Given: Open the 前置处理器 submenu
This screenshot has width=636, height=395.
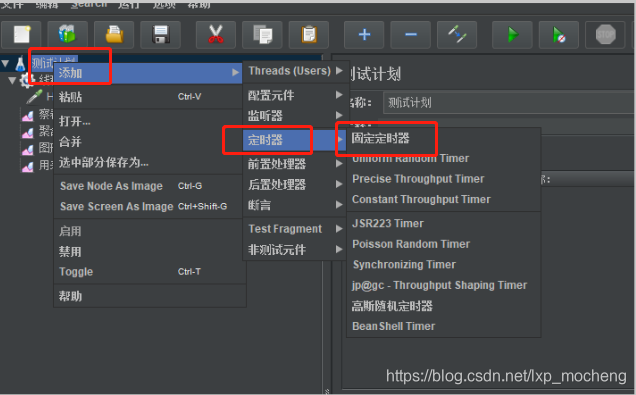Looking at the screenshot, I should 294,164.
